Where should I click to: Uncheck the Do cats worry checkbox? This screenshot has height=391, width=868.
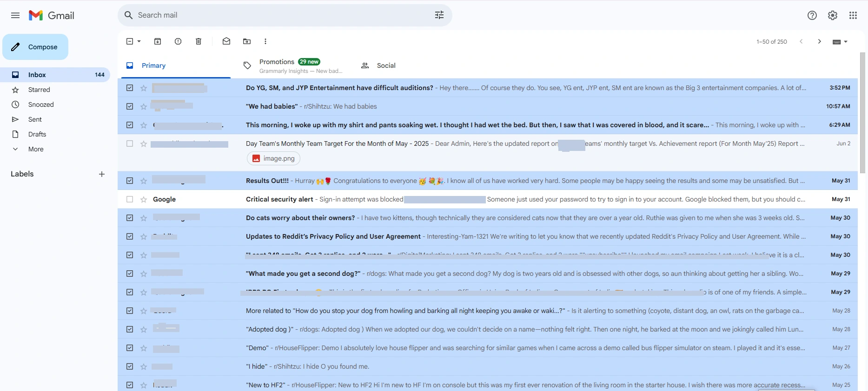pos(130,218)
